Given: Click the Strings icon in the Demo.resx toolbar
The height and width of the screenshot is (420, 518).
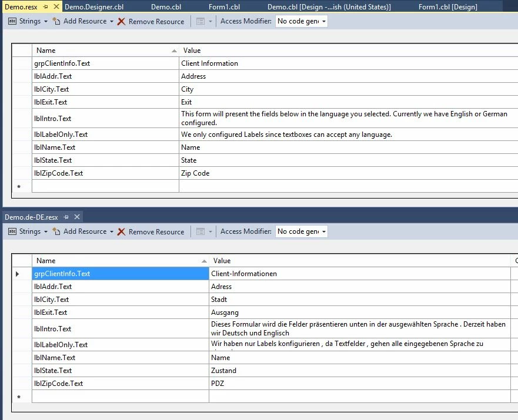Looking at the screenshot, I should 12,22.
